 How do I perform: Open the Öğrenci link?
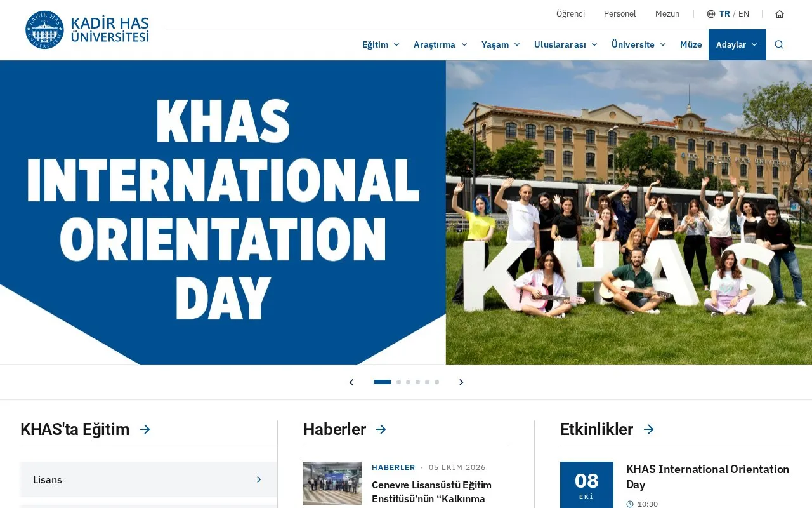click(570, 14)
